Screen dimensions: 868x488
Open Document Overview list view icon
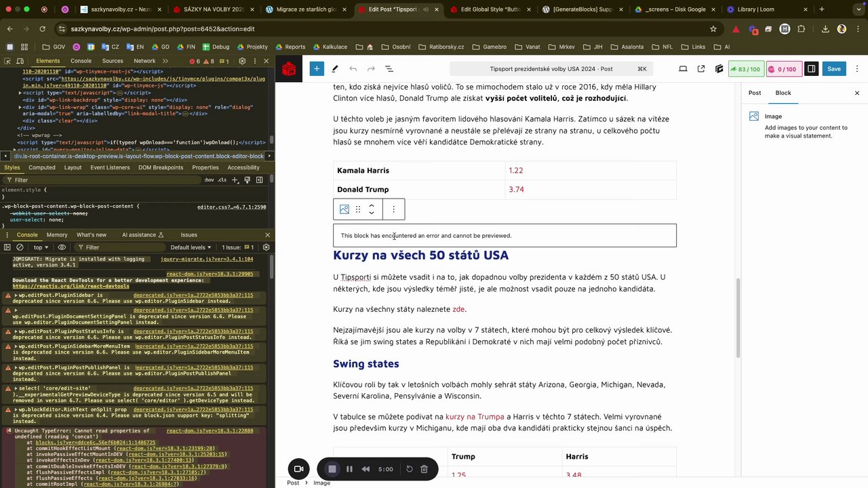pos(389,68)
